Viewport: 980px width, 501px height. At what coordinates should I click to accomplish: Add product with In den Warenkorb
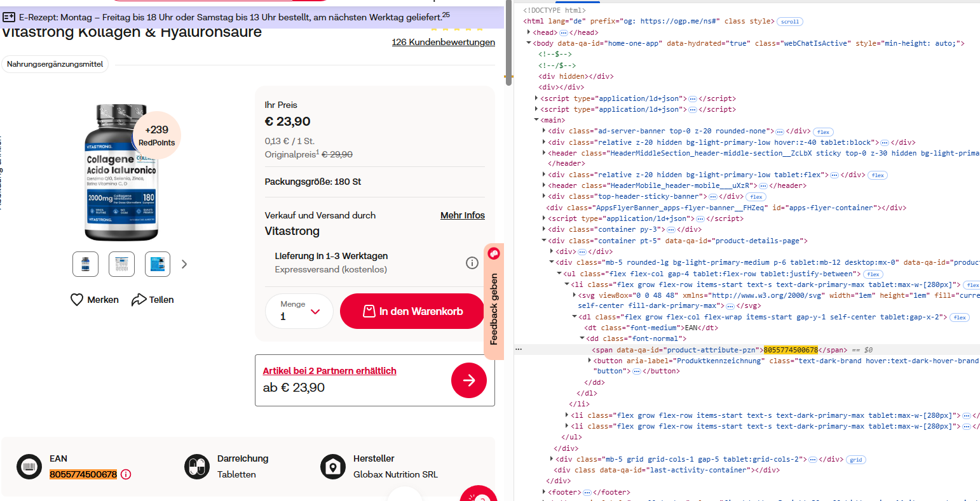[412, 311]
